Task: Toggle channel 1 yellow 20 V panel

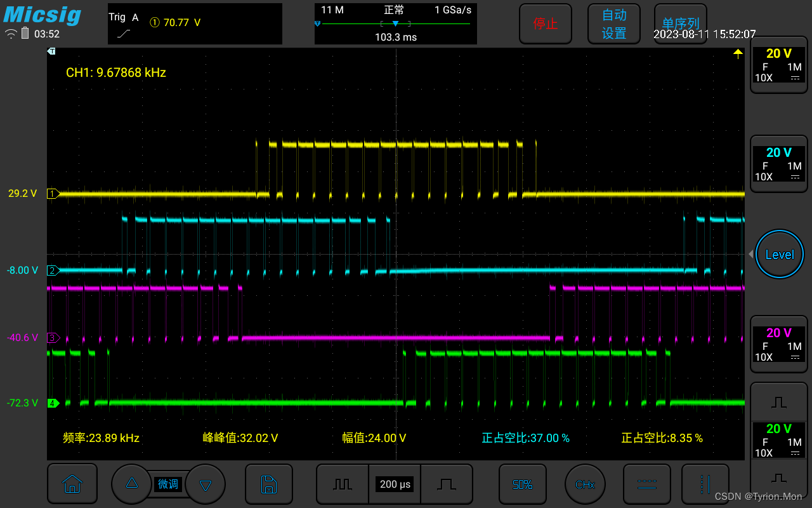Action: point(779,65)
